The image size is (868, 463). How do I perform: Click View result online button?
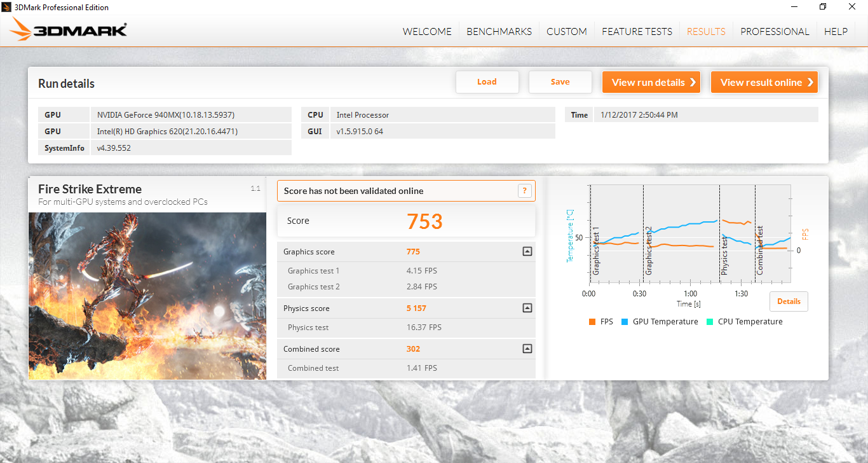[764, 82]
